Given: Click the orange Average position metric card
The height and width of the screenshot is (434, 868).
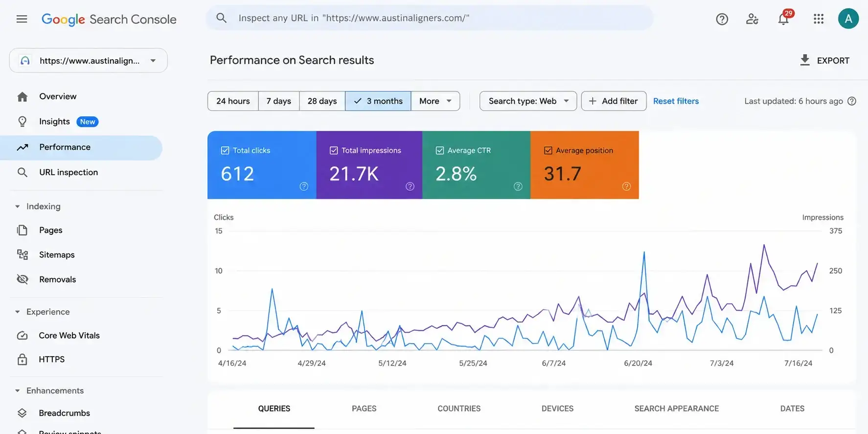Looking at the screenshot, I should click(585, 165).
